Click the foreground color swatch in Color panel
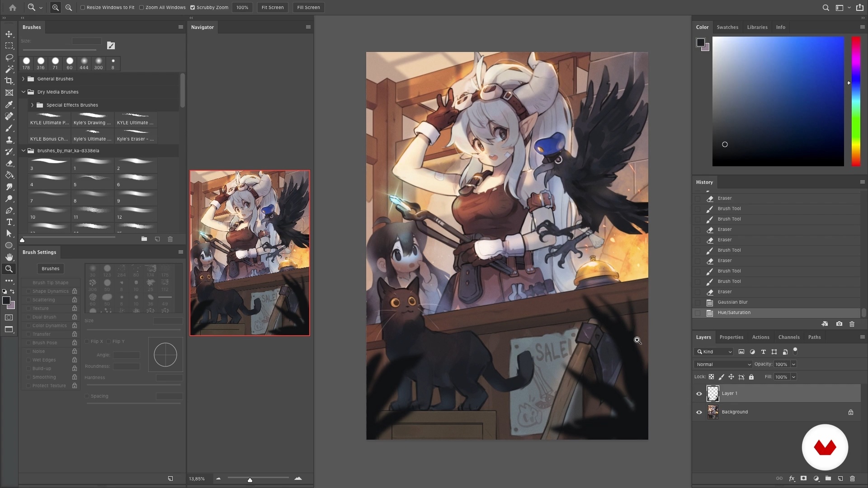This screenshot has width=868, height=488. tap(700, 42)
